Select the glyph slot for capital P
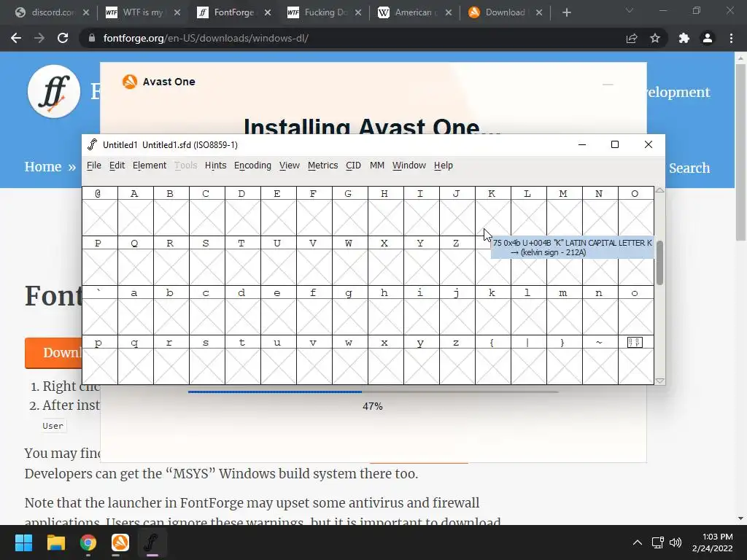Image resolution: width=747 pixels, height=560 pixels. [x=99, y=267]
